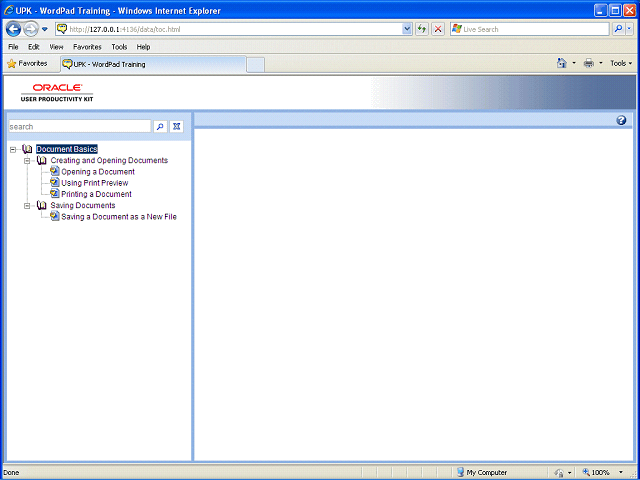Select the Saving Documents section
Viewport: 640px width, 480px height.
[83, 205]
